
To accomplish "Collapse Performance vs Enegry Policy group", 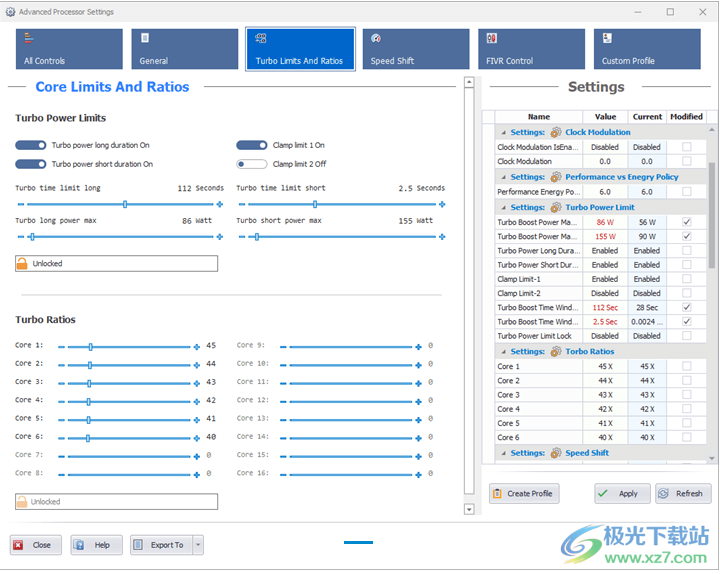I will tap(504, 177).
